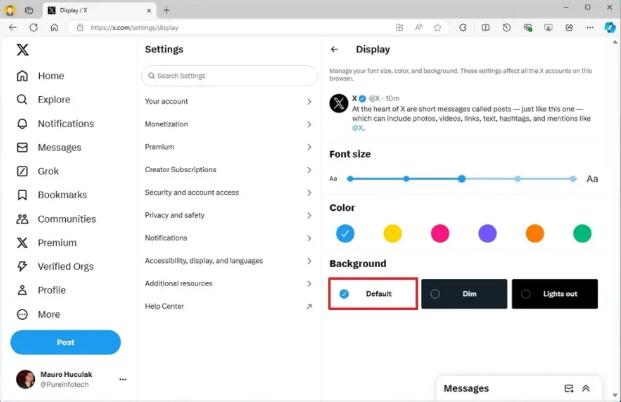
Task: Open browser split screen icon
Action: click(x=486, y=27)
